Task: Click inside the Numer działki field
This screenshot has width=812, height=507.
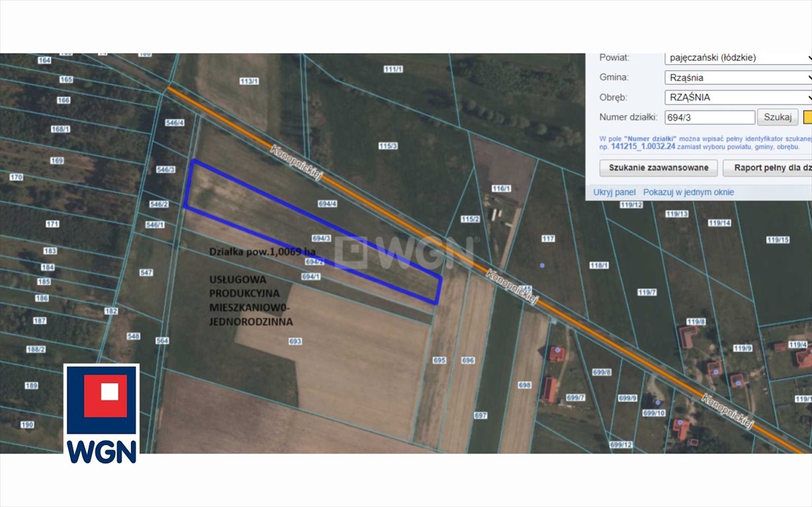Action: [x=710, y=117]
